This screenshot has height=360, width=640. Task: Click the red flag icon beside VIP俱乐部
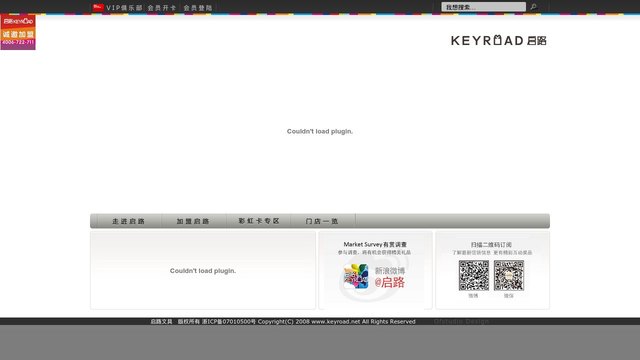click(98, 7)
